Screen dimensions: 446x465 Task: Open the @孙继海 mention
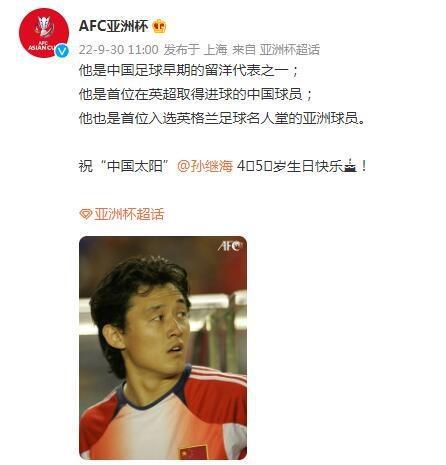[x=205, y=166]
